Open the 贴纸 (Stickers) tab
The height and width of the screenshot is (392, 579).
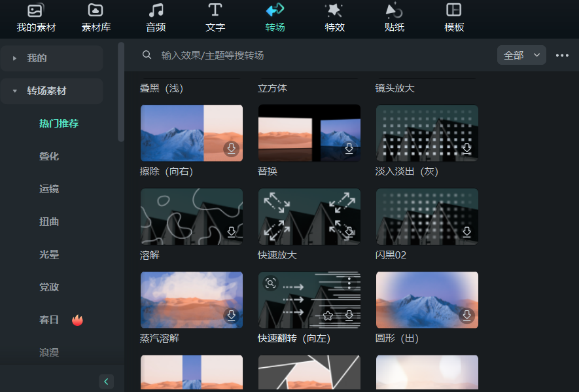[394, 18]
